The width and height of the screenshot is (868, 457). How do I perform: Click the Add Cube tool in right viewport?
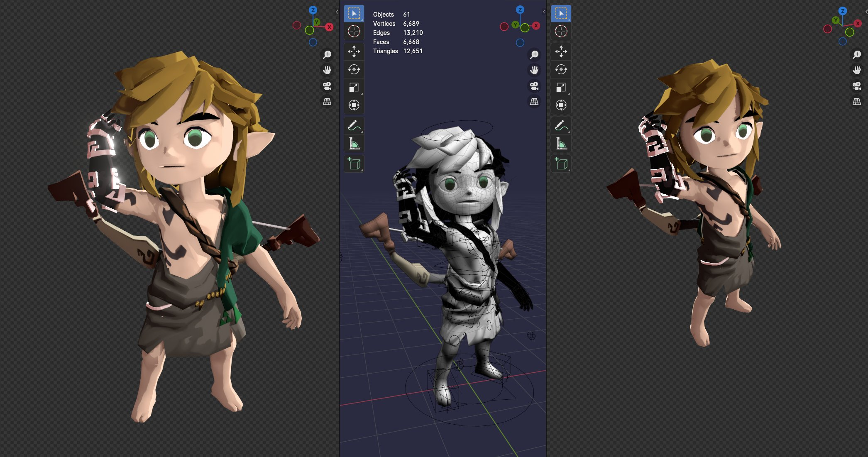(x=561, y=164)
